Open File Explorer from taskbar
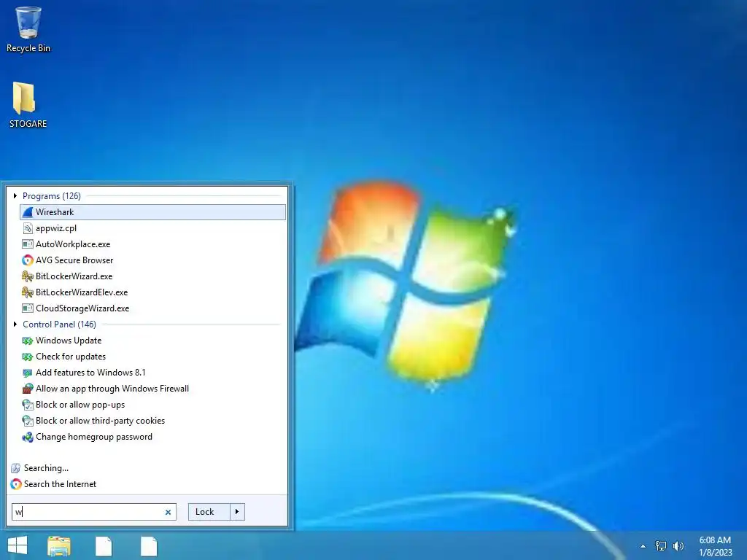747x560 pixels. [x=58, y=546]
